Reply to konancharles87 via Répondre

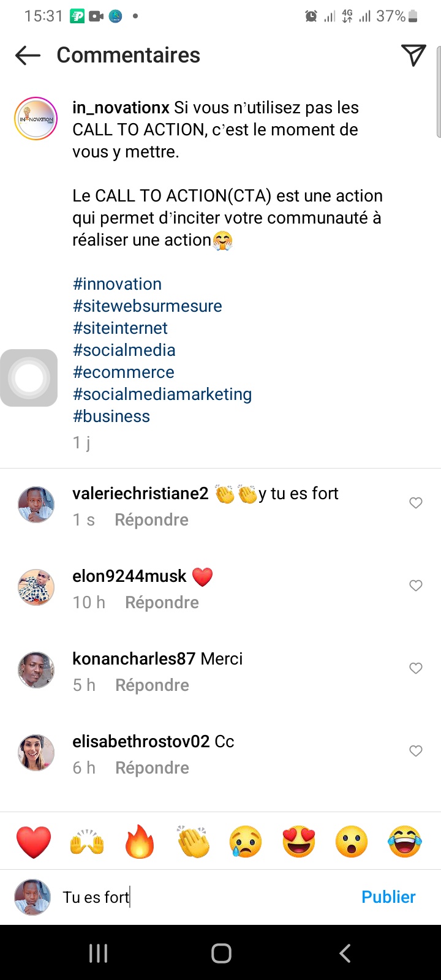coord(152,685)
